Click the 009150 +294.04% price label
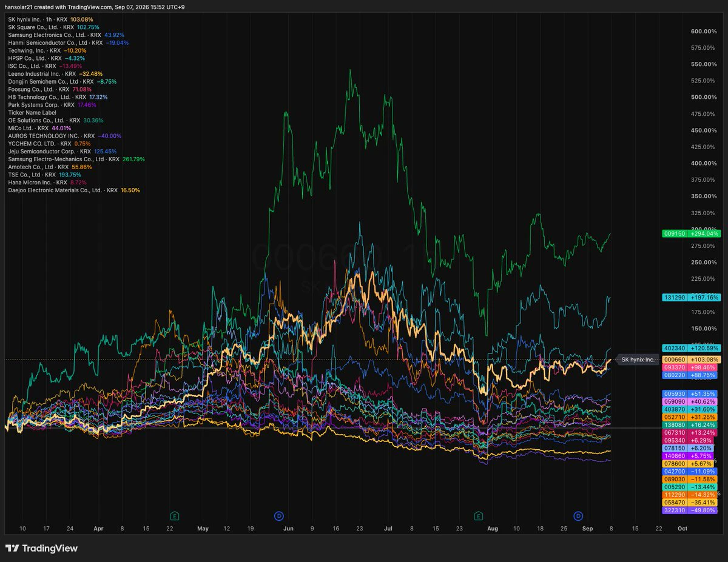The image size is (728, 562). click(x=691, y=233)
